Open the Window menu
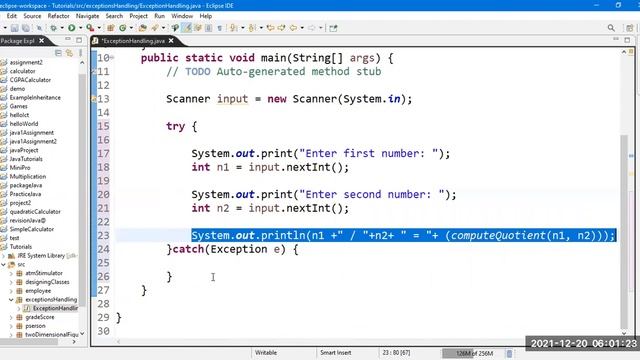Image resolution: width=640 pixels, height=360 pixels. [x=182, y=16]
